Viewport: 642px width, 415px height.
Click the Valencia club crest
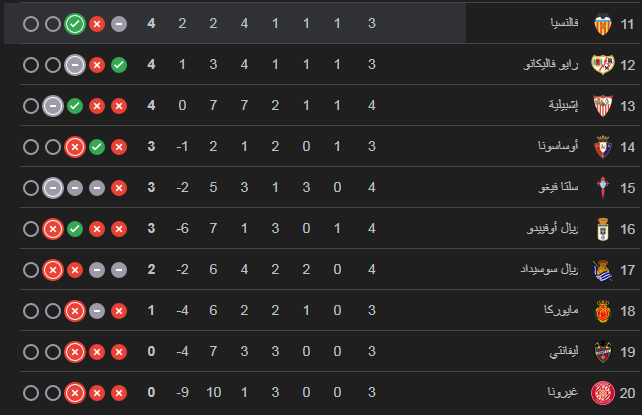point(603,24)
